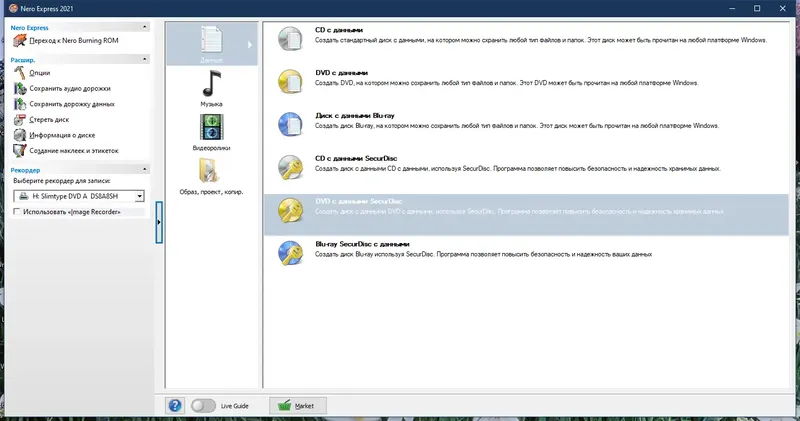Select the Данные document category icon
The width and height of the screenshot is (800, 421).
tap(211, 40)
